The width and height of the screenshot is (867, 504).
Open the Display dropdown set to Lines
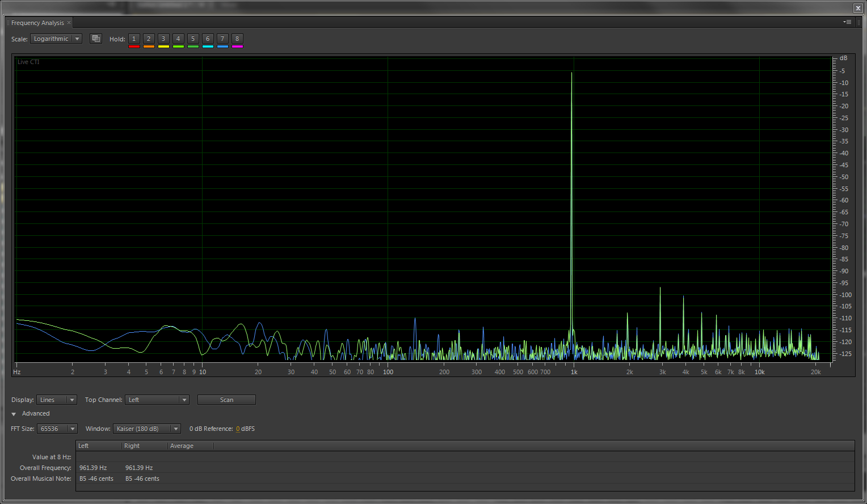[56, 400]
